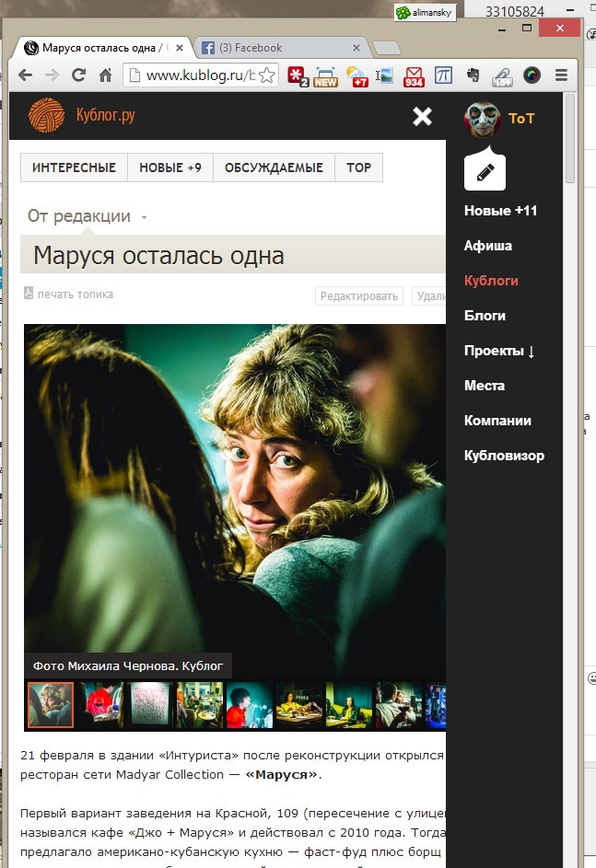Viewport: 596px width, 868px height.
Task: Open the Chrome hamburger menu
Action: pyautogui.click(x=561, y=75)
